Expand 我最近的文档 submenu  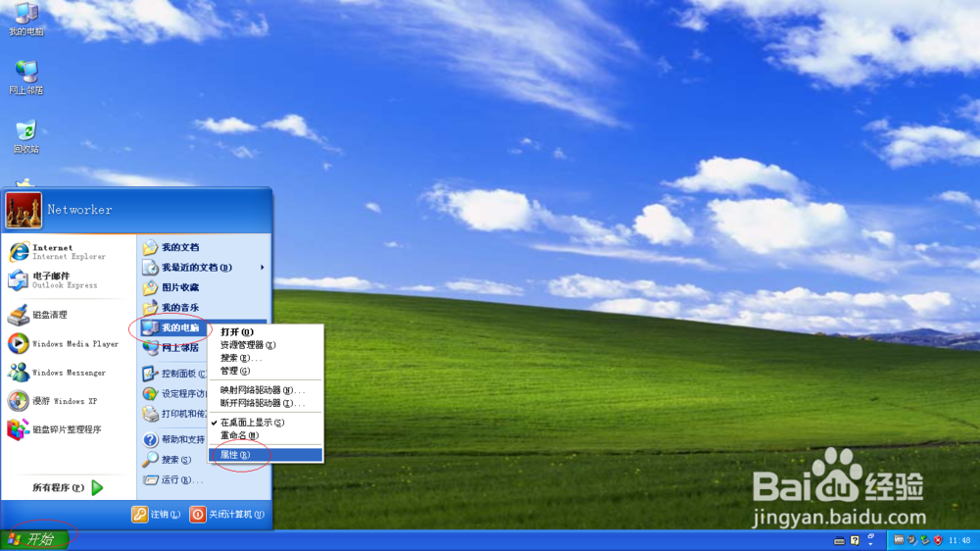(205, 267)
